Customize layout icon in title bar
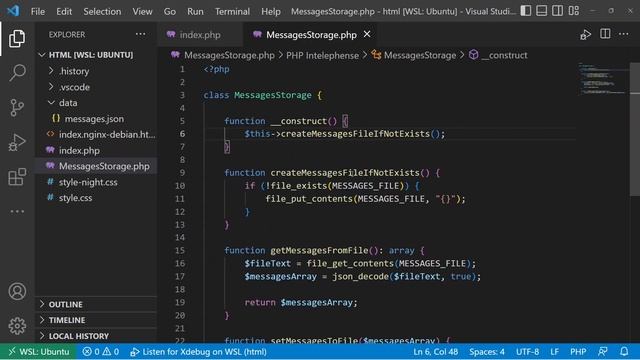The width and height of the screenshot is (640, 360). 574,11
